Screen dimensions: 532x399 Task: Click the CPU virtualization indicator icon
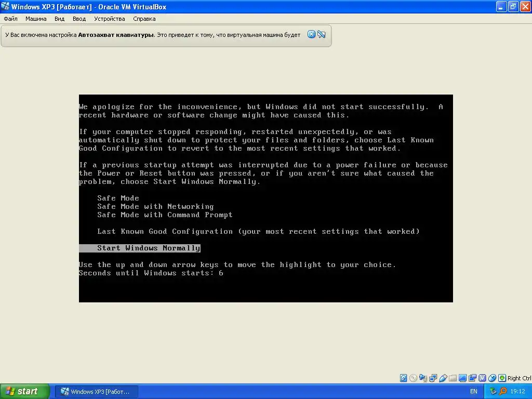(x=482, y=378)
